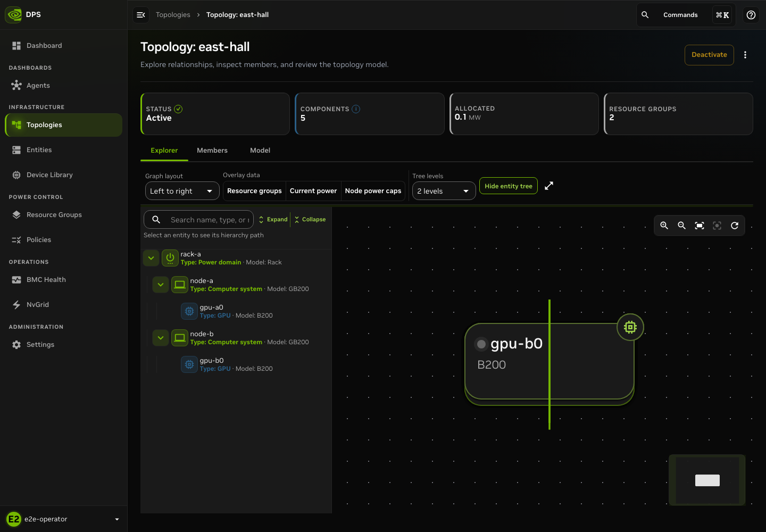Collapse all entities in the tree
Image resolution: width=766 pixels, height=532 pixels.
[x=310, y=220]
